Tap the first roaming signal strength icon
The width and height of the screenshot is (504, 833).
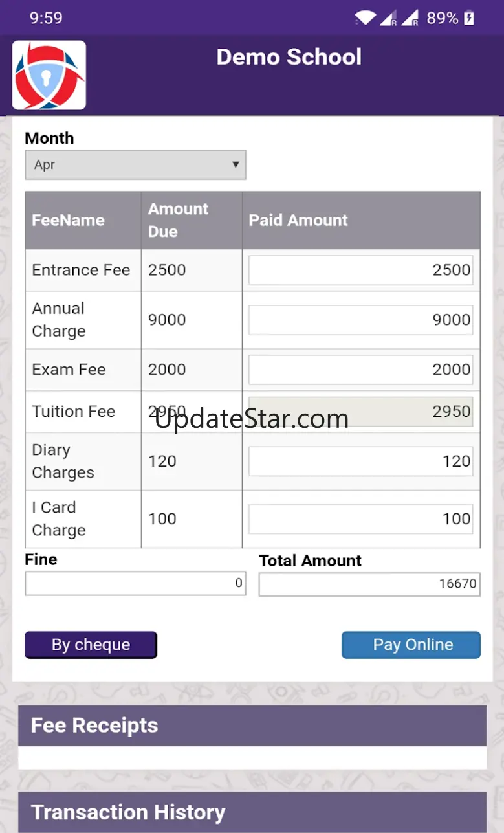pyautogui.click(x=388, y=18)
